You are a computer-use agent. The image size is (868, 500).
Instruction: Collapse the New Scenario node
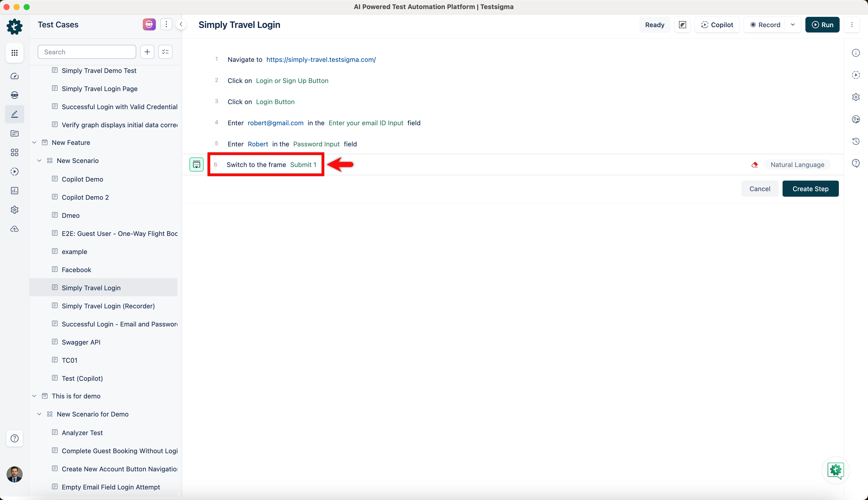[39, 161]
